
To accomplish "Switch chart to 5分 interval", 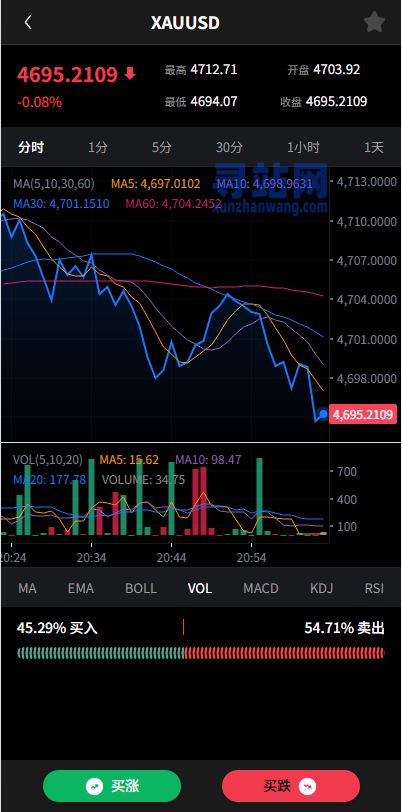I will [162, 148].
